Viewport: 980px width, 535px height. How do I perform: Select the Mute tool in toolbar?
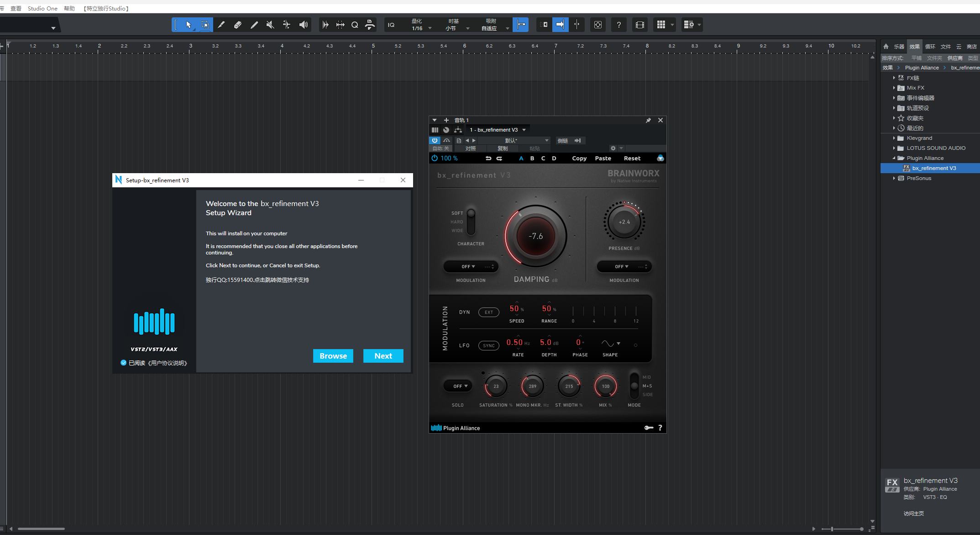(270, 25)
